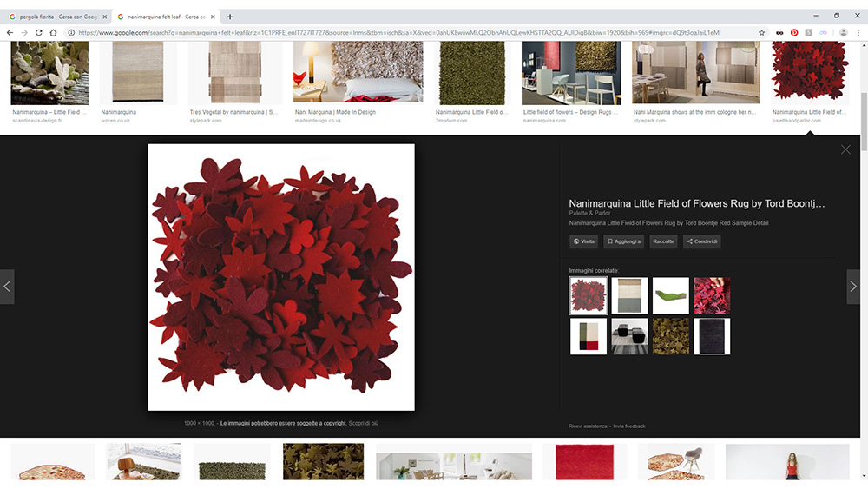The height and width of the screenshot is (489, 868).
Task: Open scandinavia-design.fr felt flowers result
Action: tap(49, 73)
